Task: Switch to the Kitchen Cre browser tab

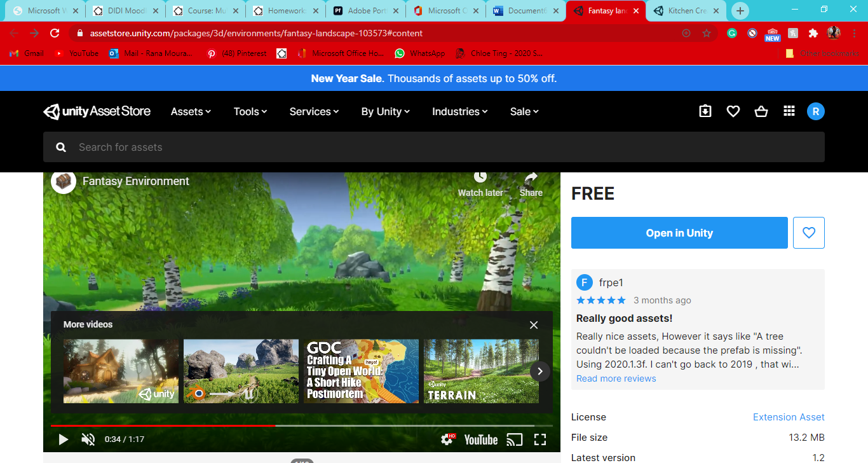Action: (686, 11)
